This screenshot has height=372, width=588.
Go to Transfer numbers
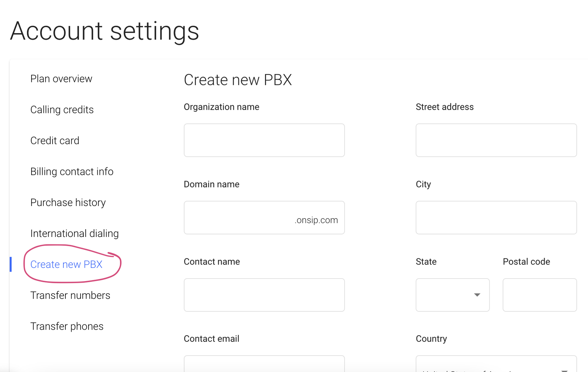(70, 295)
